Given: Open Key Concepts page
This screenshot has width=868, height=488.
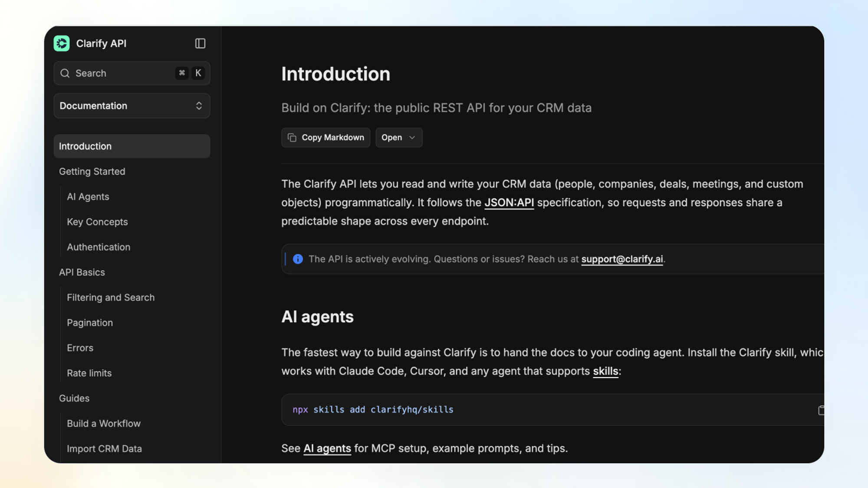Looking at the screenshot, I should coord(97,222).
